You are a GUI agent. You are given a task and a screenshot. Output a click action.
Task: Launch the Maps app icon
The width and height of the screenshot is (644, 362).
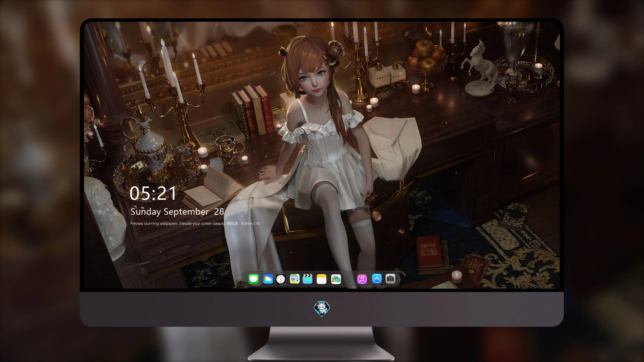(x=294, y=279)
